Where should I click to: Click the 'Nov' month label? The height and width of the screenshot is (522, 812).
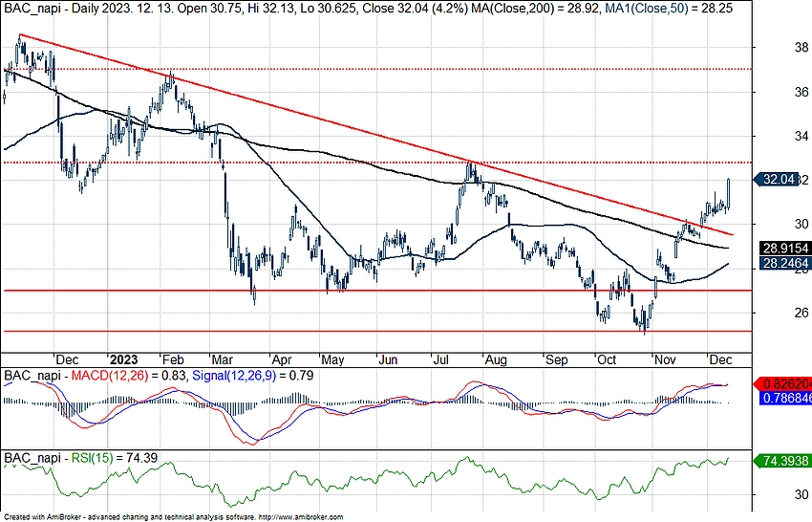click(x=665, y=360)
